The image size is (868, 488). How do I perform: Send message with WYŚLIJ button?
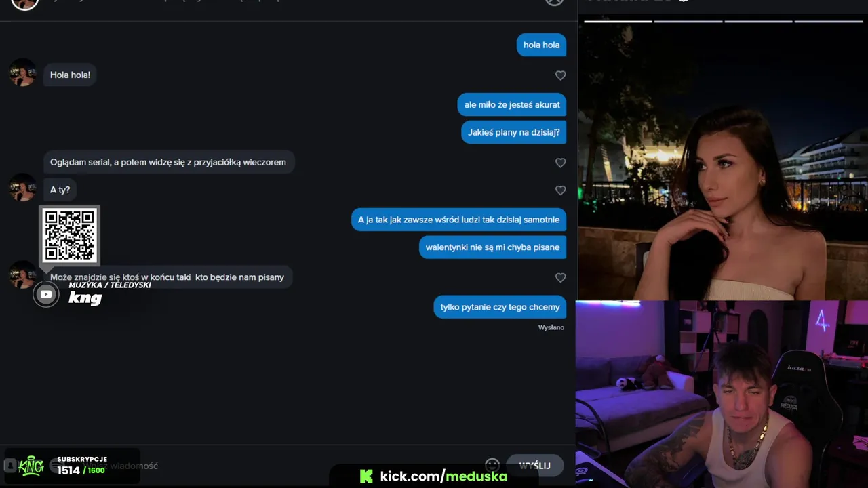tap(534, 466)
